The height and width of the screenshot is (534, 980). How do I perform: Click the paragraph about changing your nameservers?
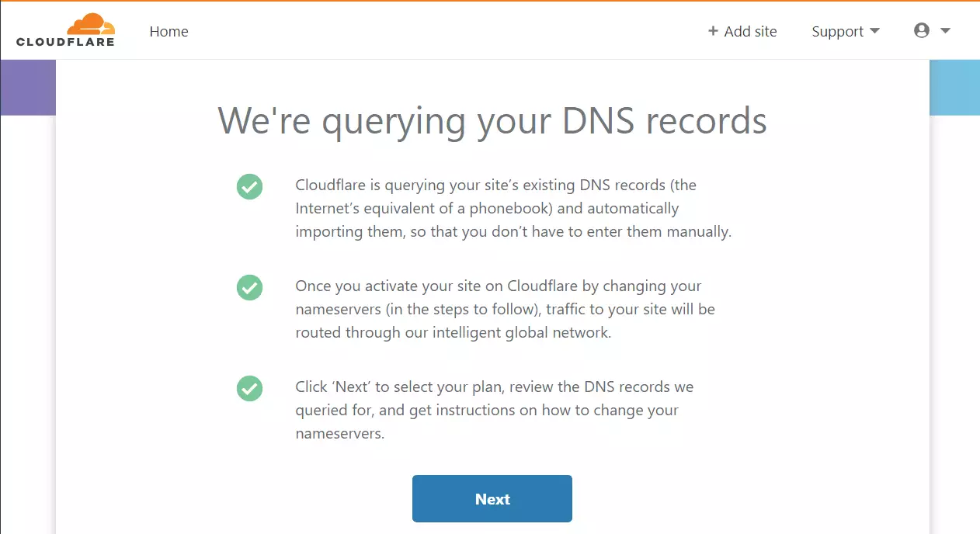click(x=505, y=309)
